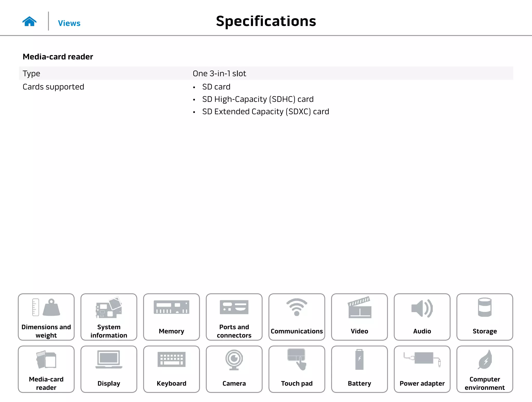Open Storage specifications tile
This screenshot has width=532, height=402.
(484, 317)
